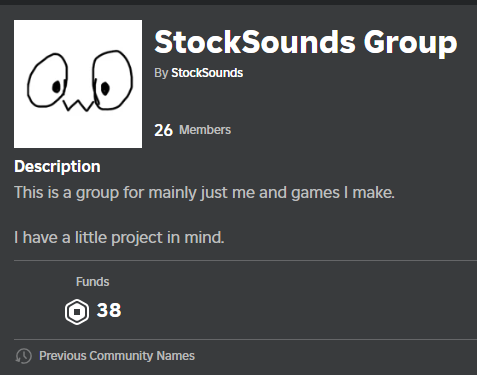
Task: Click the divider line below funds amount
Action: [x=245, y=340]
